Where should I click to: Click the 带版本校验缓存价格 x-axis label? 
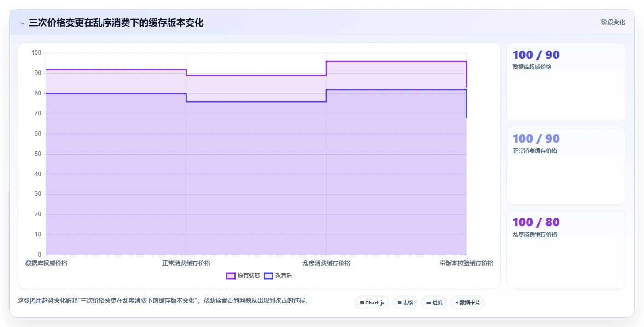pos(466,263)
